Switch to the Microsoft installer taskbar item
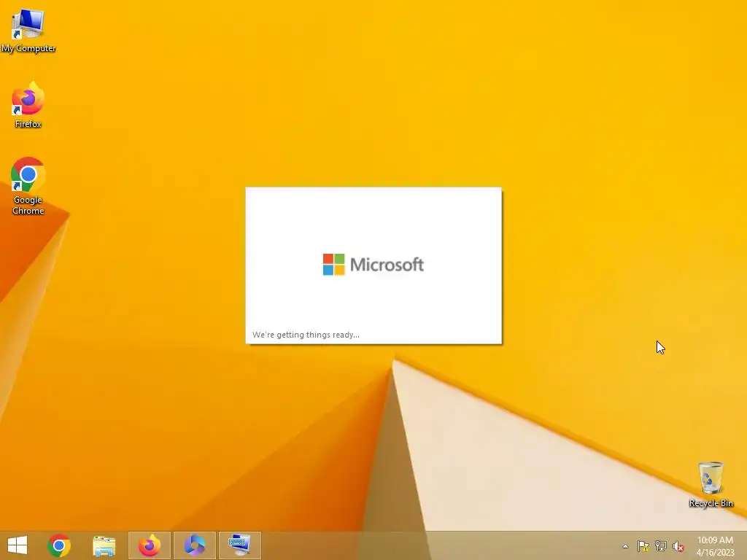This screenshot has height=560, width=747. click(194, 545)
